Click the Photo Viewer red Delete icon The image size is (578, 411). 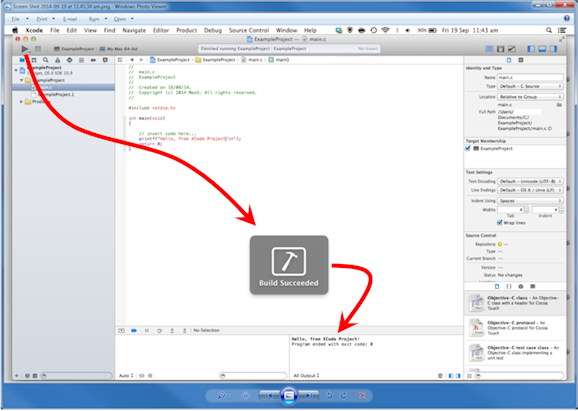click(x=362, y=396)
